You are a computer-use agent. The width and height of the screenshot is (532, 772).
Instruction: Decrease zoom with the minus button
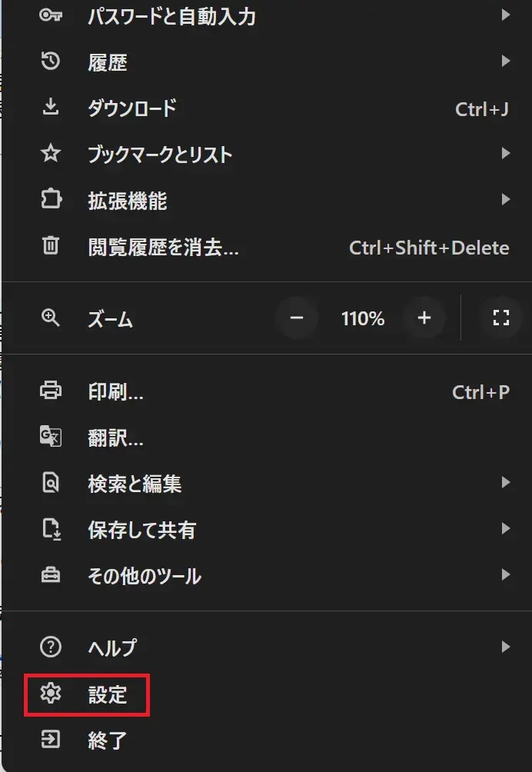[297, 318]
